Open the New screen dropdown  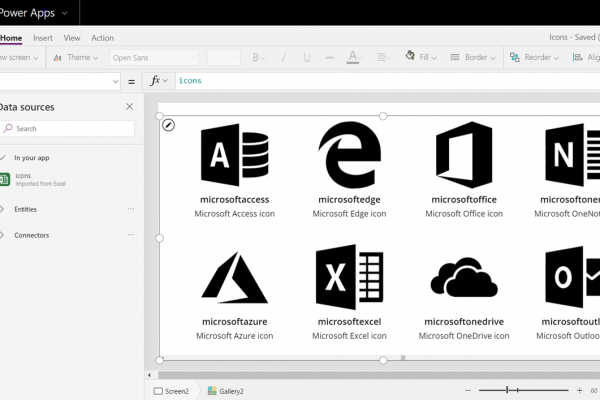click(19, 57)
